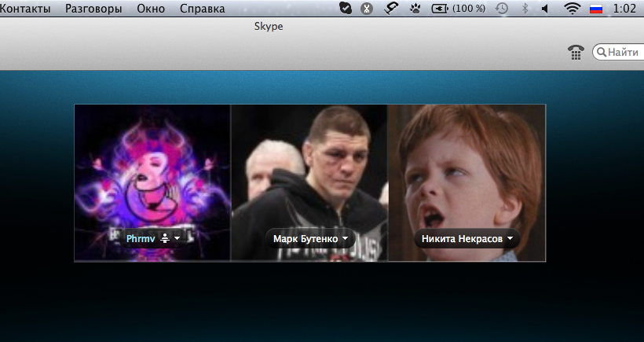Expand the Марк Бутенко dropdown arrow

point(345,238)
